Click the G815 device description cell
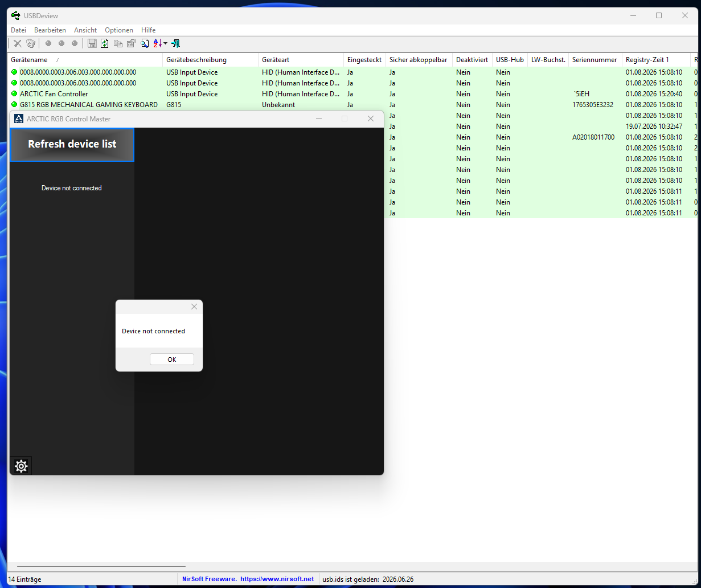 coord(174,105)
